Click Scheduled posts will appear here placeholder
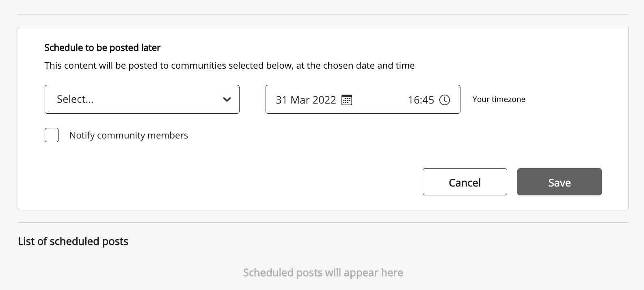Image resolution: width=644 pixels, height=290 pixels. 323,273
